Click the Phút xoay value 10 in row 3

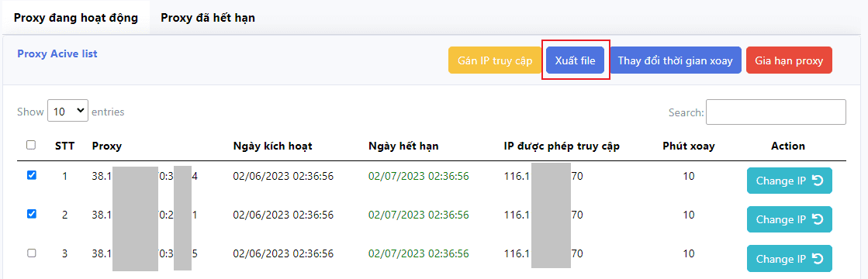pos(689,253)
